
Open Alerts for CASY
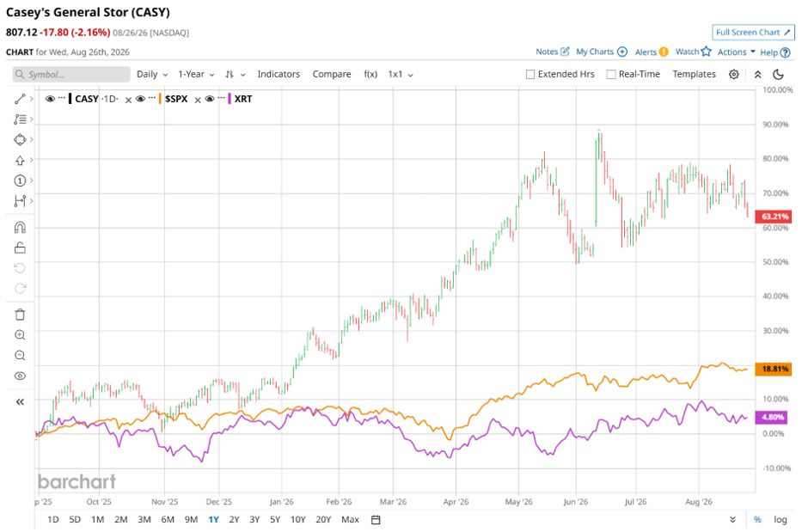652,52
